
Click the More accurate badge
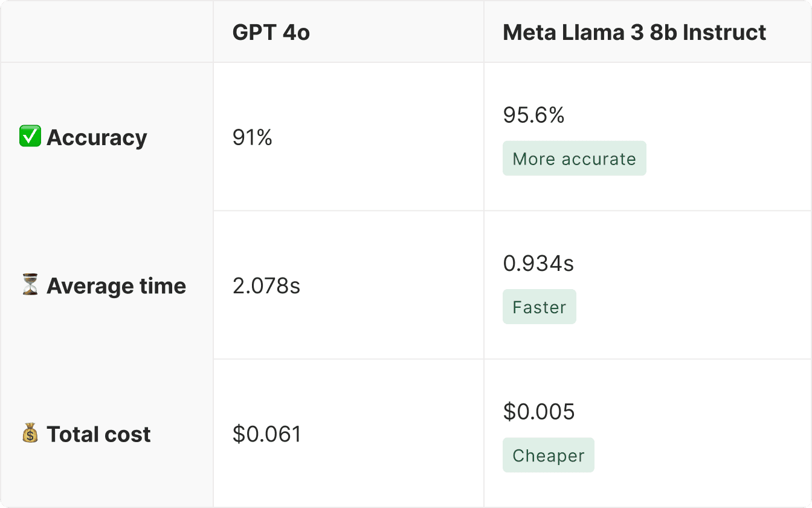pos(574,159)
